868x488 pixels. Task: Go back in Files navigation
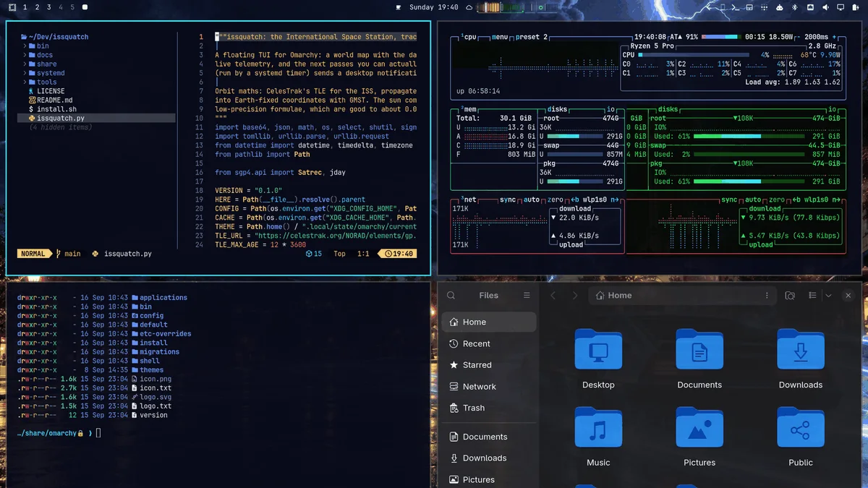click(553, 295)
